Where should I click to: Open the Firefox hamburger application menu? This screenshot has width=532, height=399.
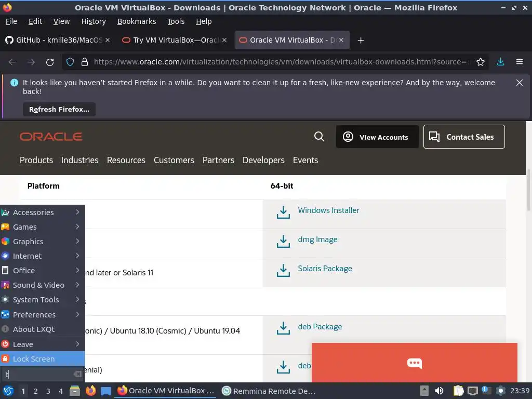520,62
